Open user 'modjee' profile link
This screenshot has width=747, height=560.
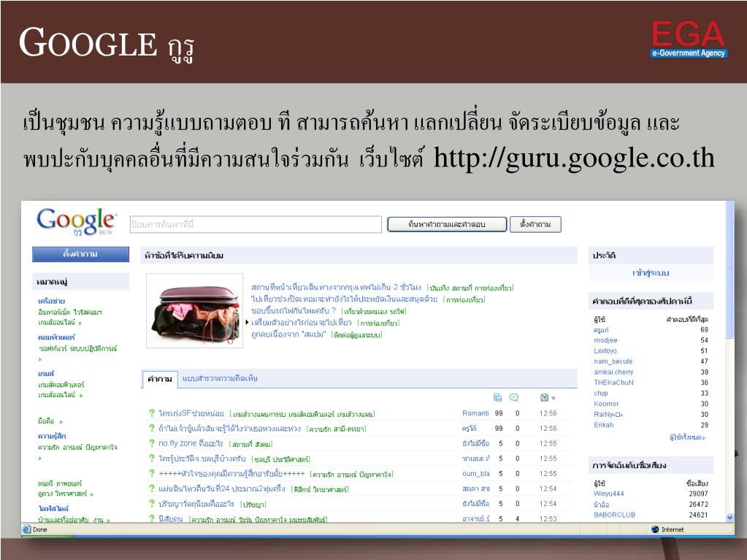(605, 340)
